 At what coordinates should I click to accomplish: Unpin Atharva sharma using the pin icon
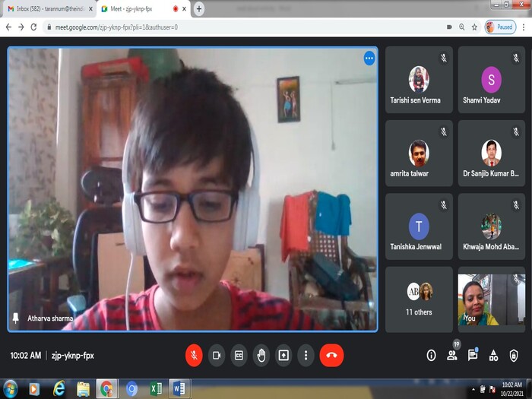16,318
